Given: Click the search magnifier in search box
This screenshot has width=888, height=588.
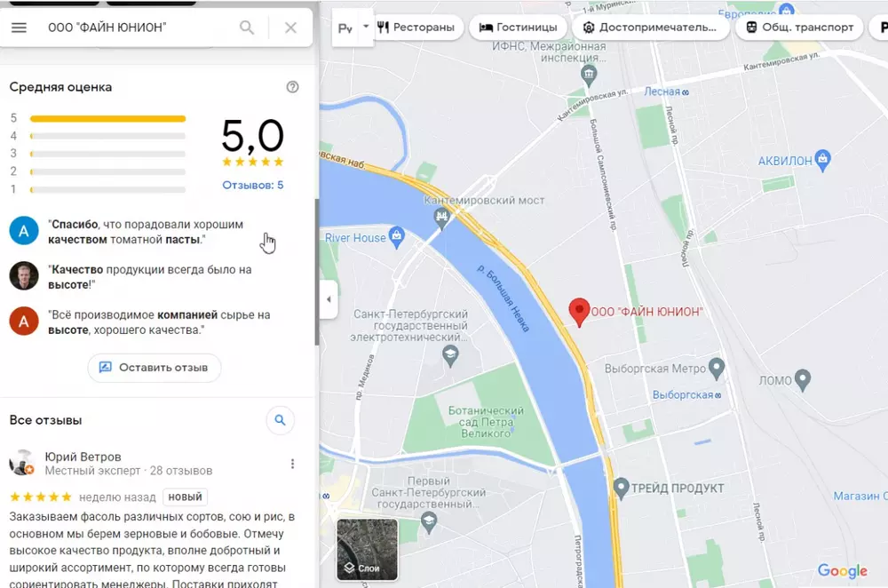Looking at the screenshot, I should tap(247, 28).
